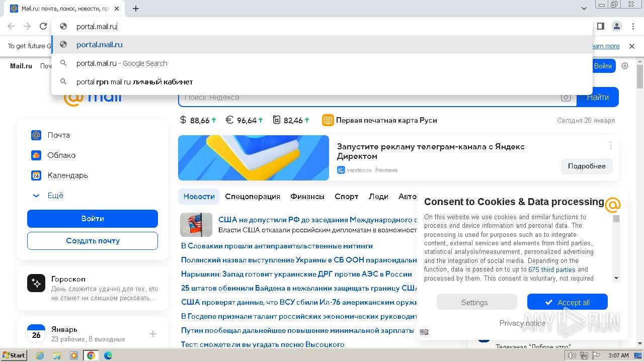Select the portal.mail.ru URL suggestion
644x362 pixels.
click(322, 45)
